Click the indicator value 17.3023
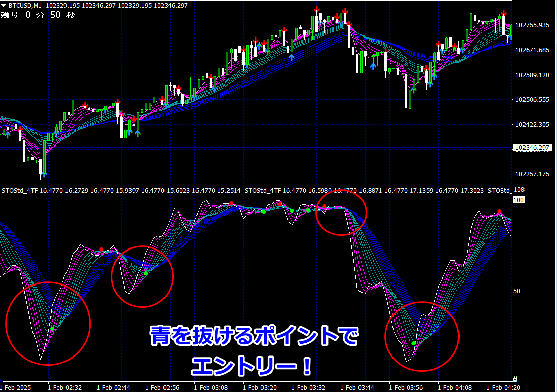This screenshot has width=557, height=392. (x=472, y=191)
